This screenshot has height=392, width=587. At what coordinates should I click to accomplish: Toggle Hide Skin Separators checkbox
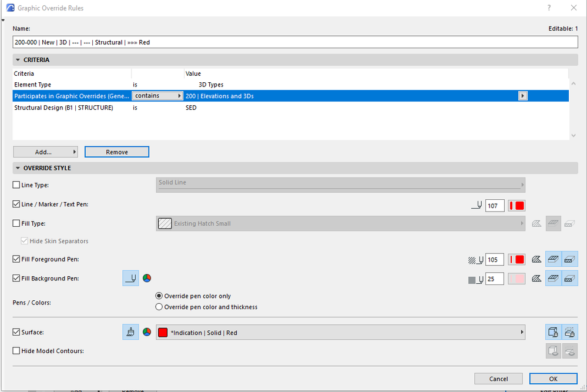click(x=24, y=241)
